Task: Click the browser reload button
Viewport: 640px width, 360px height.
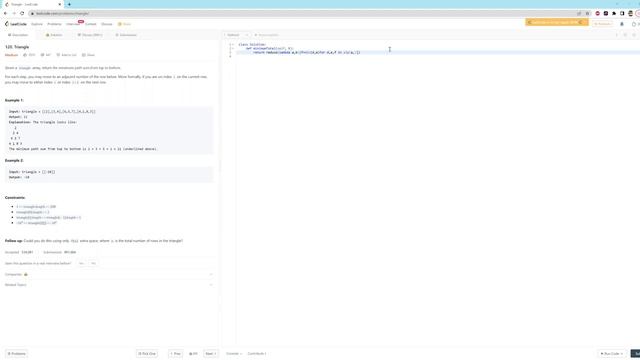Action: click(x=22, y=13)
